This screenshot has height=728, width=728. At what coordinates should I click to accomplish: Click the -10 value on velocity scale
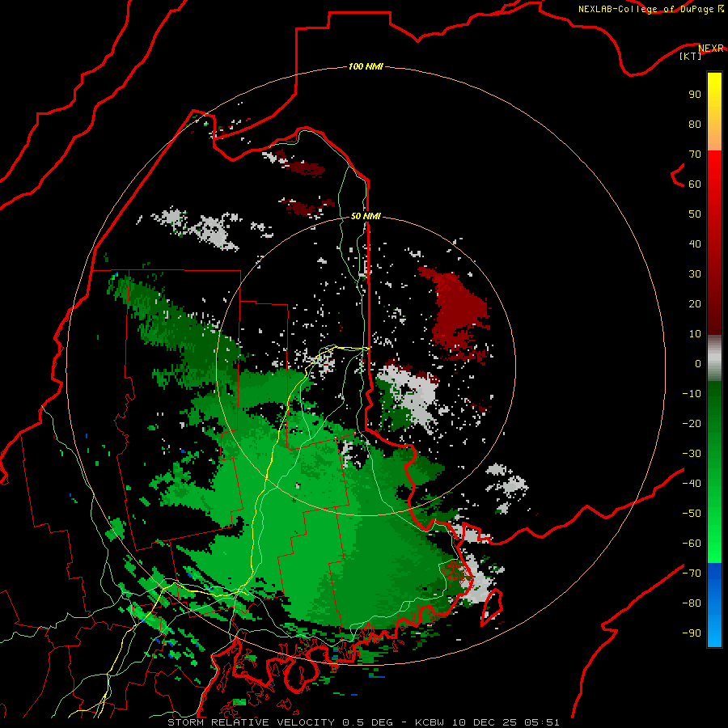point(692,394)
